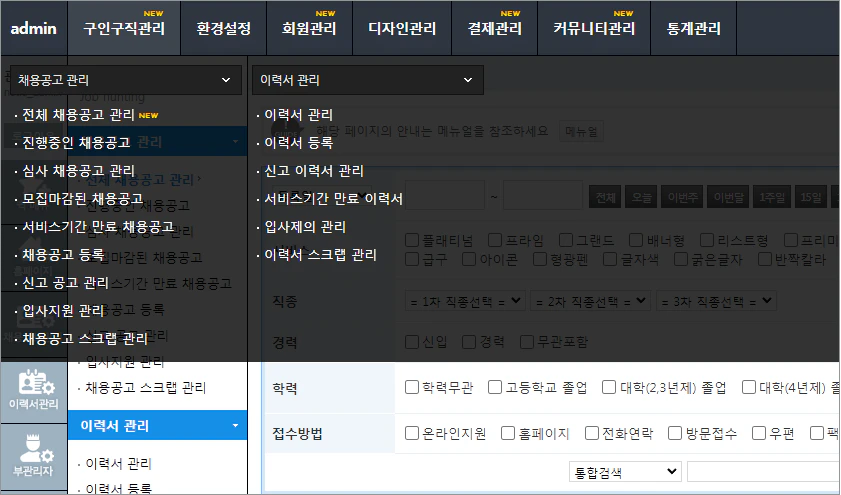The height and width of the screenshot is (495, 841).
Task: Check the 방문접수 checkbox
Action: [x=675, y=433]
